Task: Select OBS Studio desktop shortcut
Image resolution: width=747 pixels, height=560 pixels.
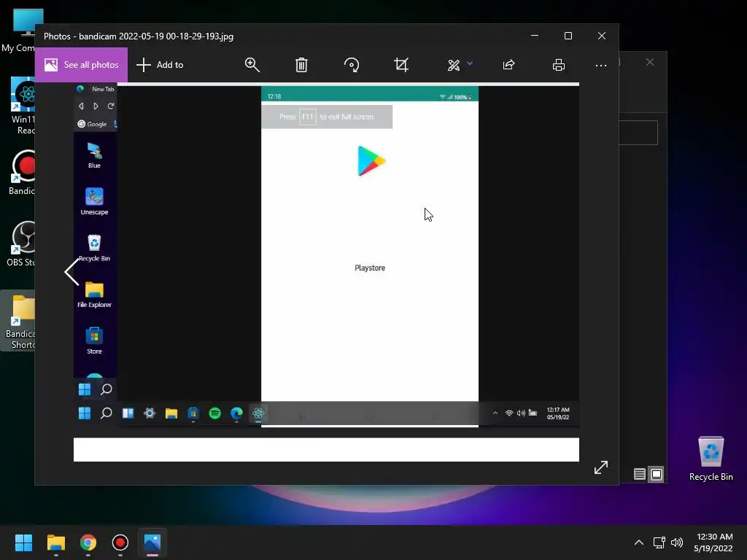Action: [21, 244]
